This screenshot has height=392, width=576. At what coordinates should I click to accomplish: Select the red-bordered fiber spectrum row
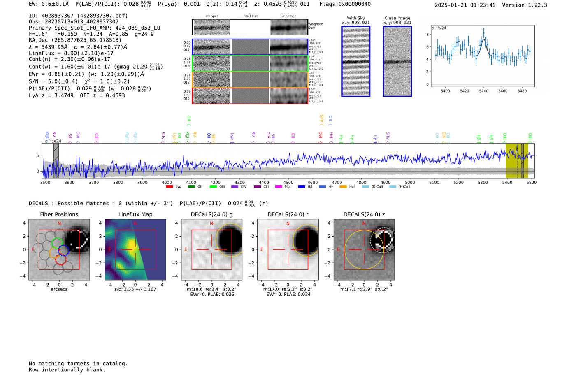pos(250,95)
